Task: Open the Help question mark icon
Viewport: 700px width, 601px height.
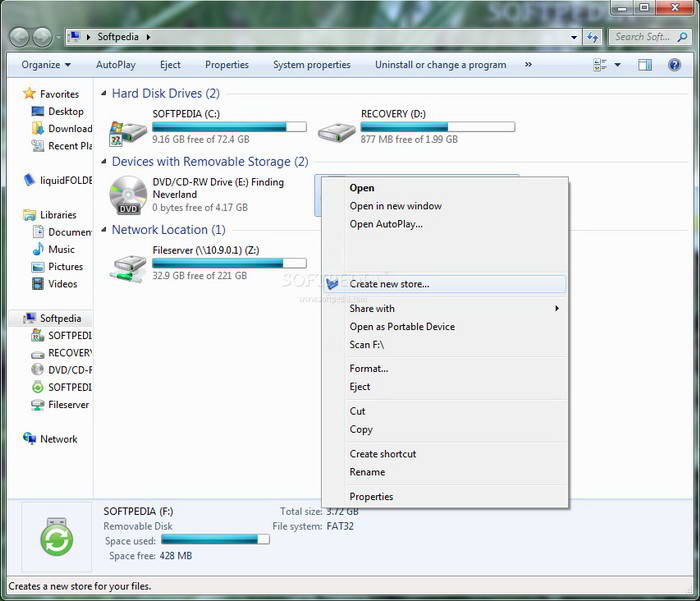Action: [x=674, y=65]
